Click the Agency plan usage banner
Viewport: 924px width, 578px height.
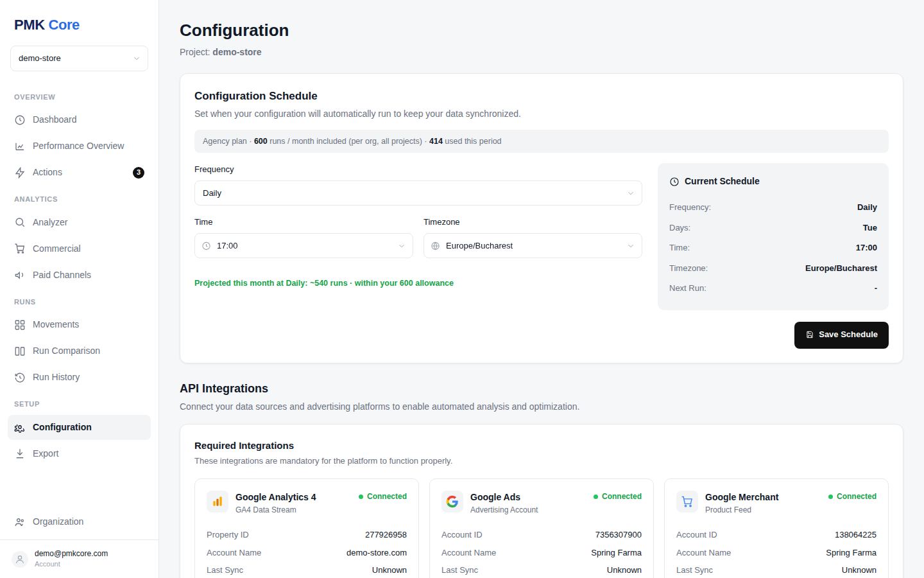tap(542, 141)
